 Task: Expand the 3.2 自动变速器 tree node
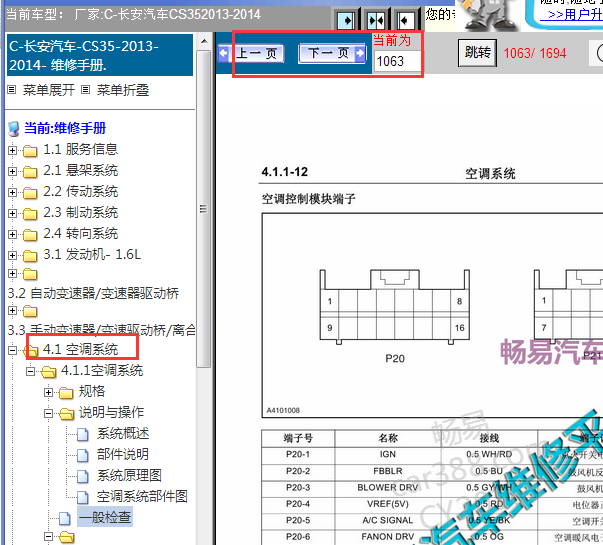(12, 273)
